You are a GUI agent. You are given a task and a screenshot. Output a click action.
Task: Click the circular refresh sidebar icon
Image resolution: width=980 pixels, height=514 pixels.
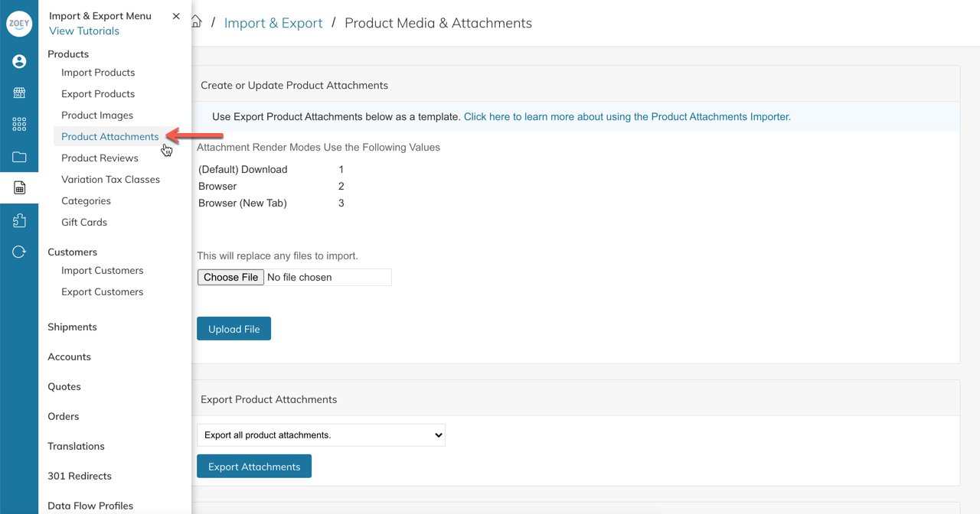[x=19, y=252]
